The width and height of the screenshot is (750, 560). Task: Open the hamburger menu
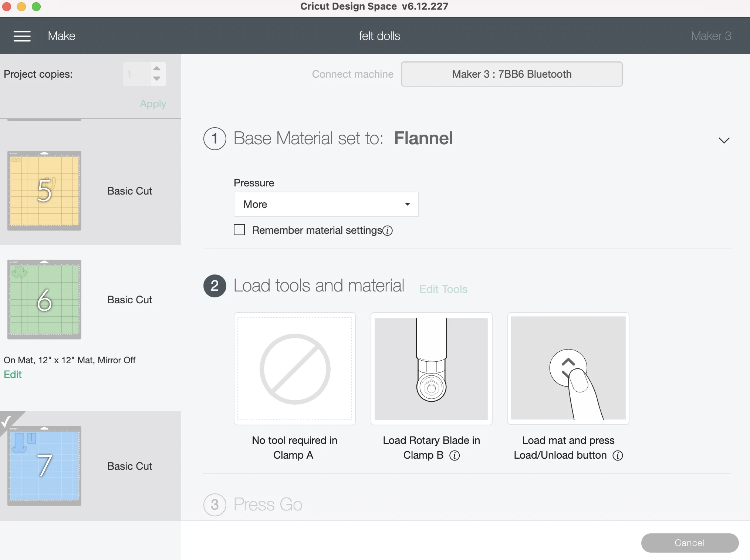(22, 36)
